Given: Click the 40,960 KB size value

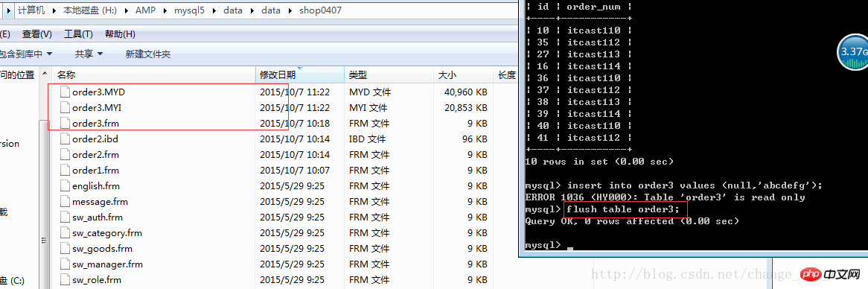Looking at the screenshot, I should (x=465, y=92).
